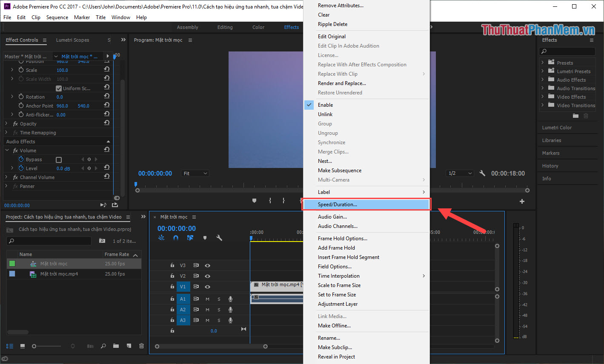The image size is (604, 364).
Task: Switch to the Editing workspace tab
Action: point(225,27)
